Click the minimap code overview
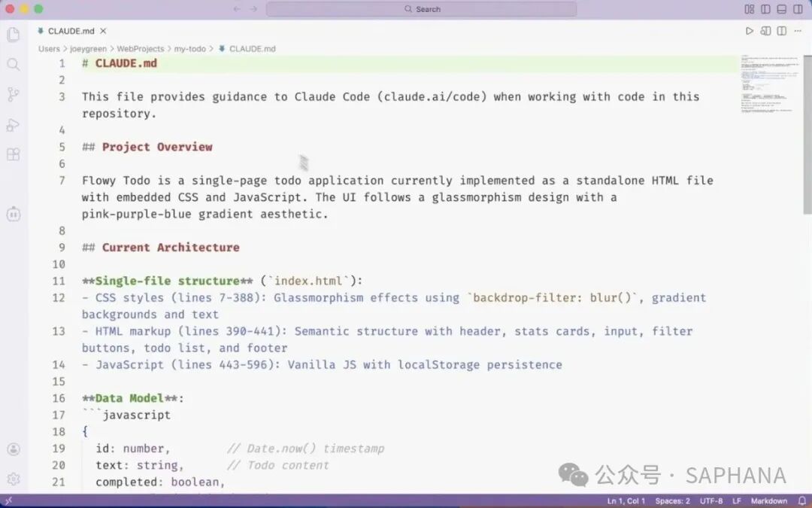 click(x=770, y=83)
